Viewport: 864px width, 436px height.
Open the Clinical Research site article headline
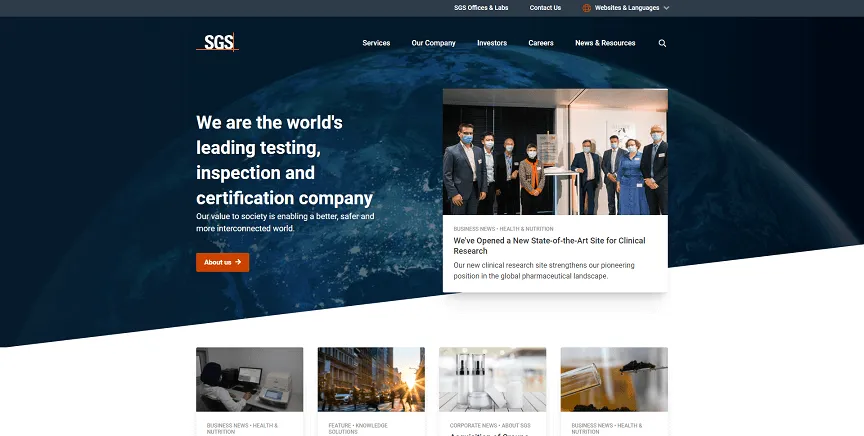[x=549, y=245]
